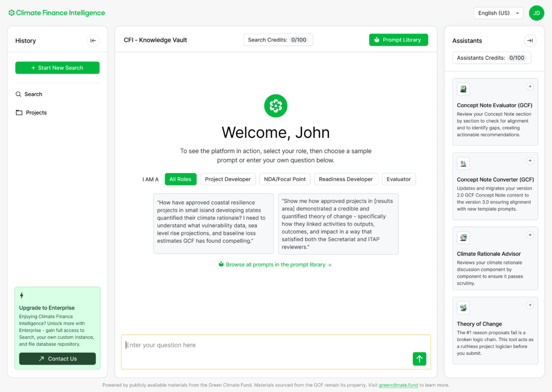Open the JD user avatar menu
Viewport: 552px width, 392px height.
click(536, 13)
